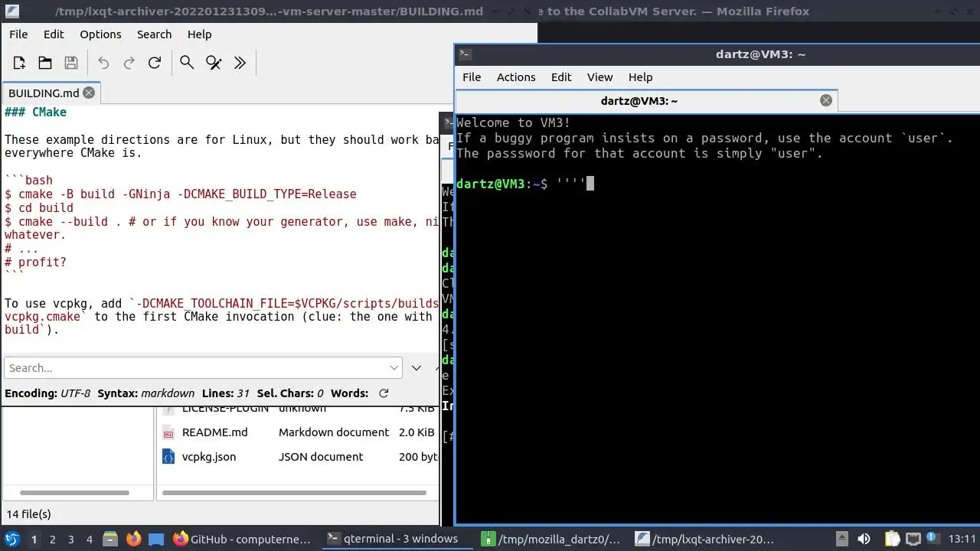This screenshot has height=551, width=980.
Task: Click the clipboard tray icon
Action: [893, 539]
